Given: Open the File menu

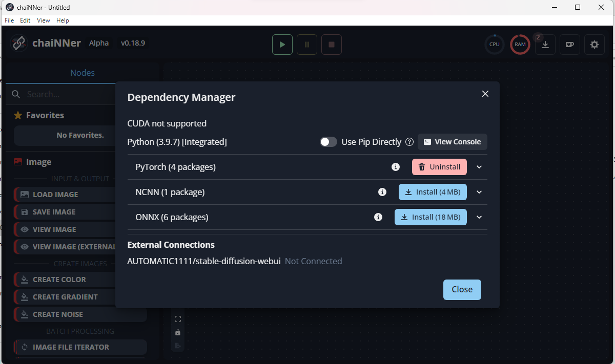Looking at the screenshot, I should coord(9,20).
